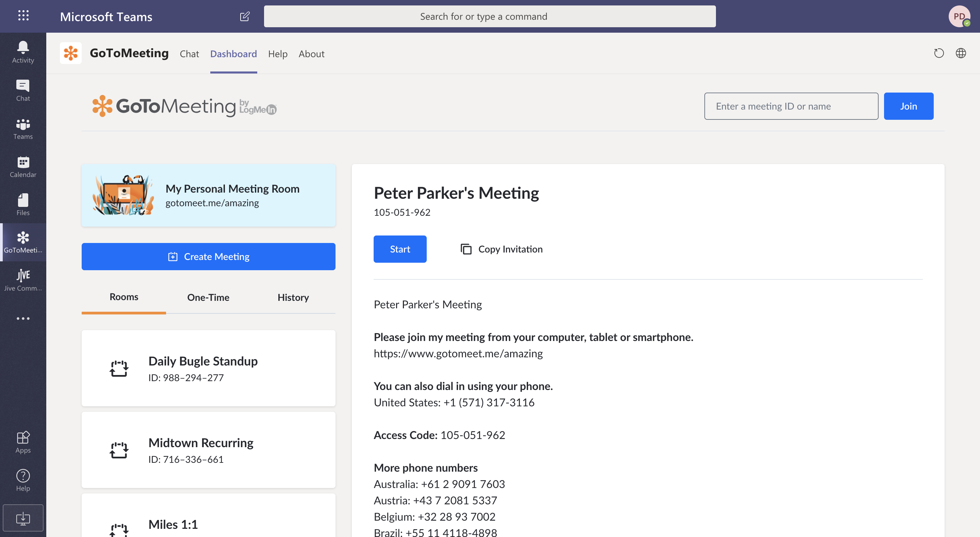Click the new chat compose icon

coord(245,16)
